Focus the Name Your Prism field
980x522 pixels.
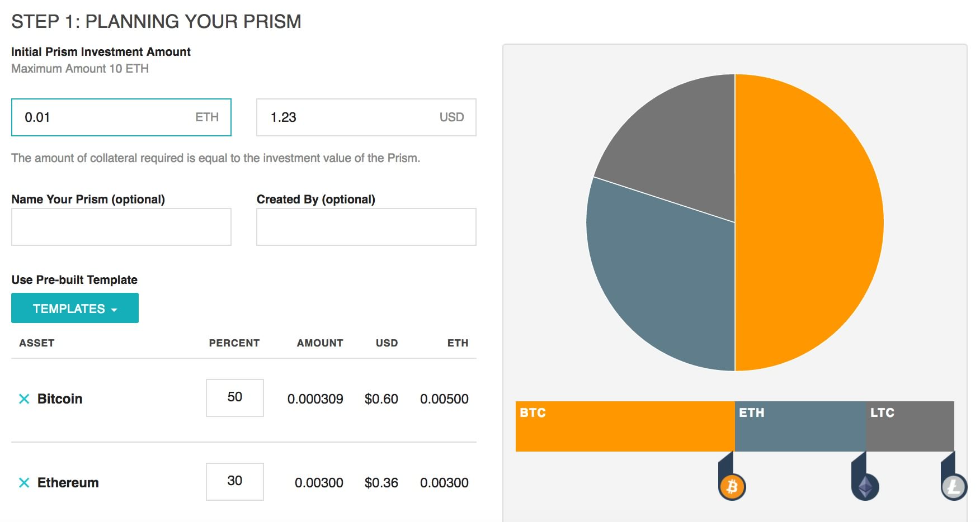[x=121, y=227]
